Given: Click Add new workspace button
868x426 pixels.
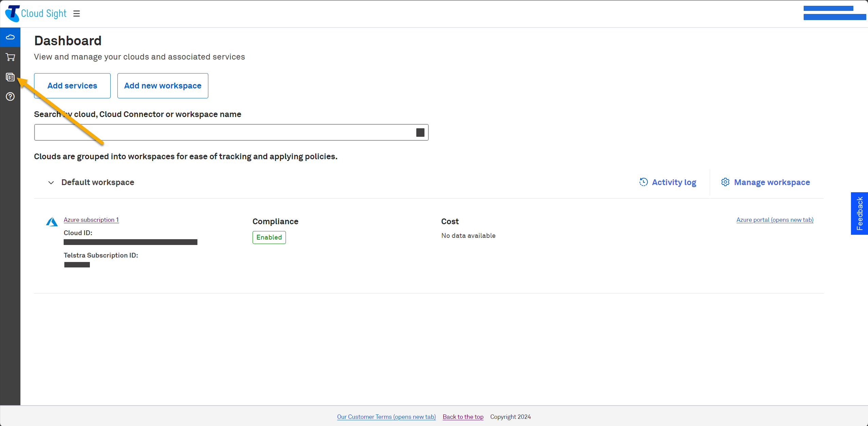Looking at the screenshot, I should point(163,86).
